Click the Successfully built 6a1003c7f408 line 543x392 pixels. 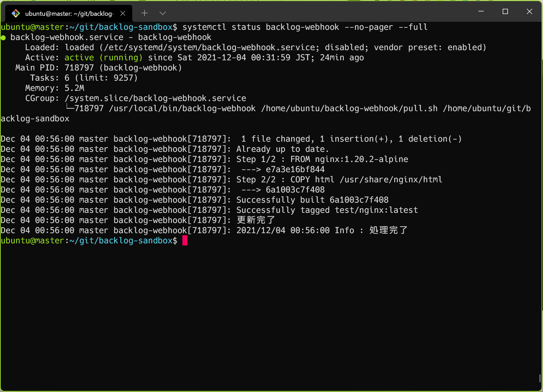coord(312,200)
